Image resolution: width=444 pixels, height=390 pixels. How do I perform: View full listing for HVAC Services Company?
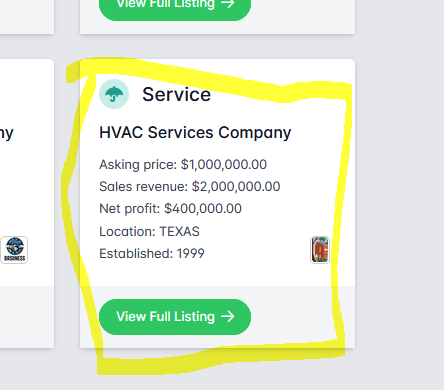coord(175,317)
